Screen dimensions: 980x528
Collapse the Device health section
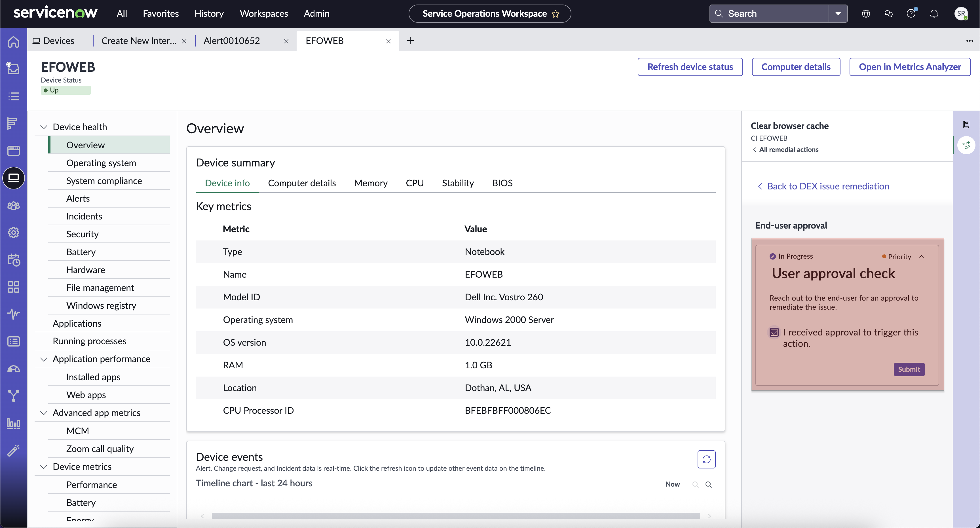point(44,127)
